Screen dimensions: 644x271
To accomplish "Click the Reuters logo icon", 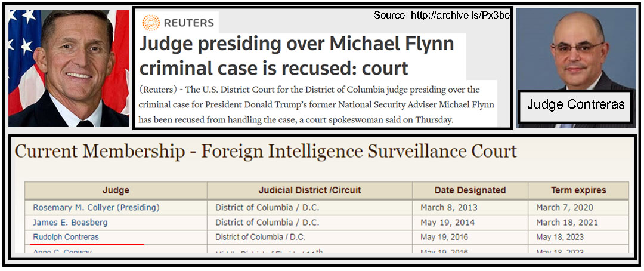I will [151, 23].
